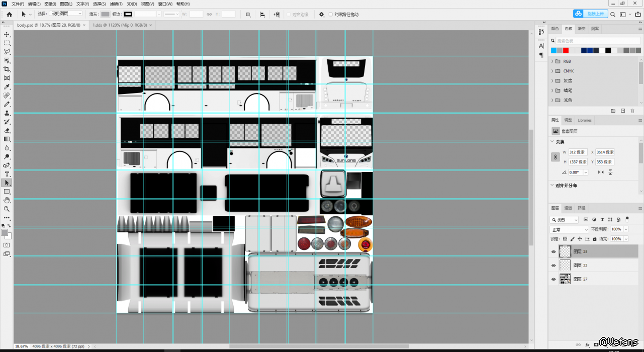Expand the RGB swatch folder
The image size is (644, 352).
553,61
